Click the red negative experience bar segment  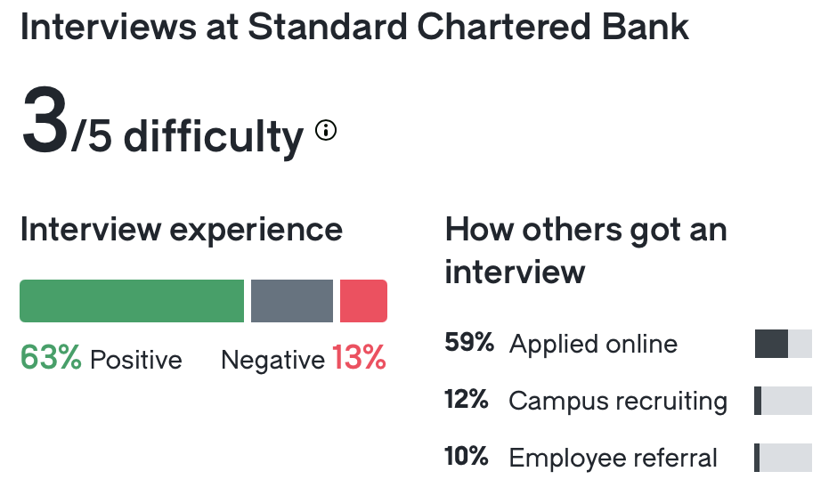[x=363, y=301]
